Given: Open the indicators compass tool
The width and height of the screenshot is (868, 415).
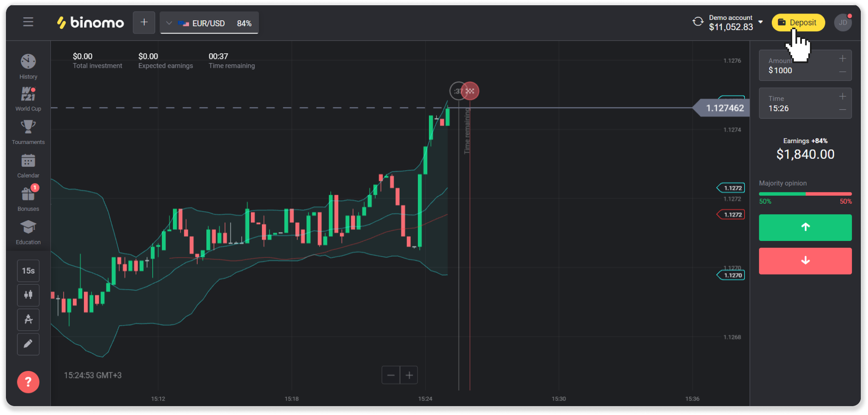Looking at the screenshot, I should point(28,319).
